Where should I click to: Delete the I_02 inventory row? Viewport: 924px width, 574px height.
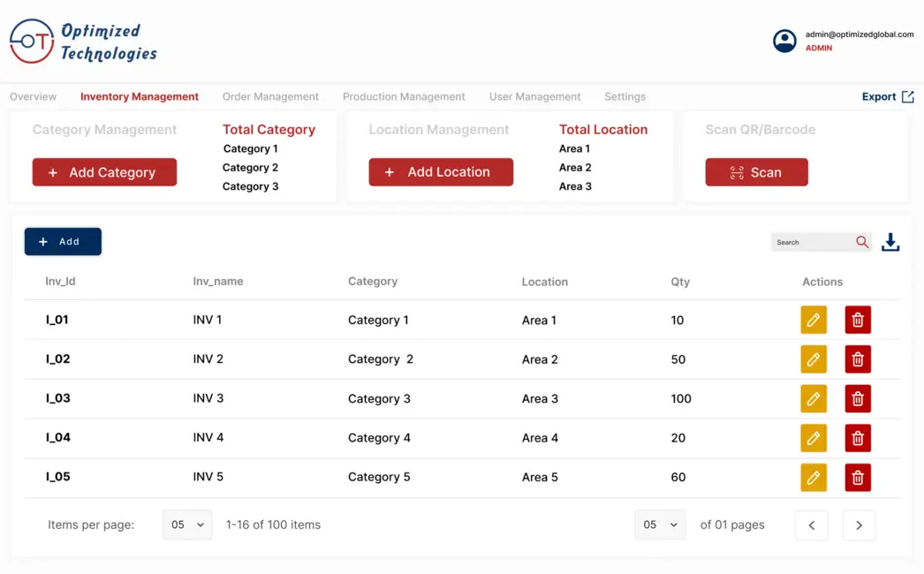(858, 359)
